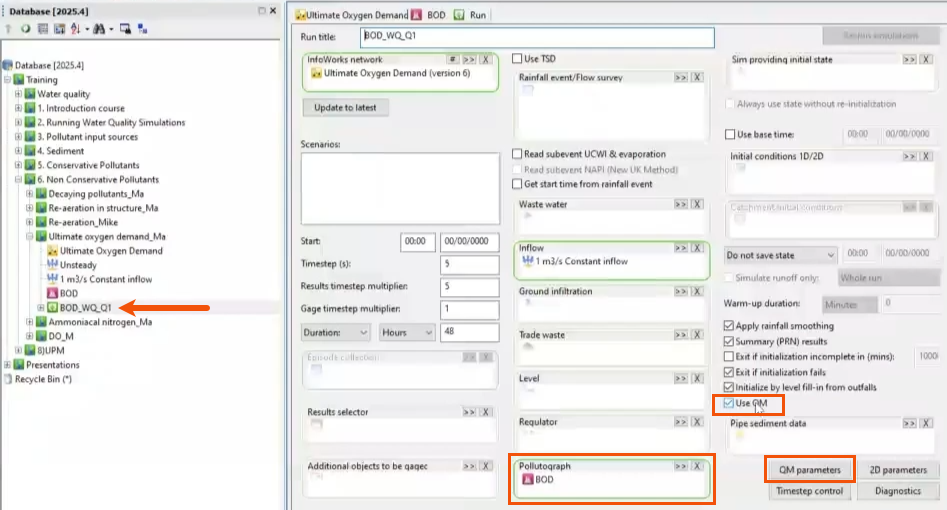Click the blue hierarchy squares icon in Database toolbar

click(143, 28)
